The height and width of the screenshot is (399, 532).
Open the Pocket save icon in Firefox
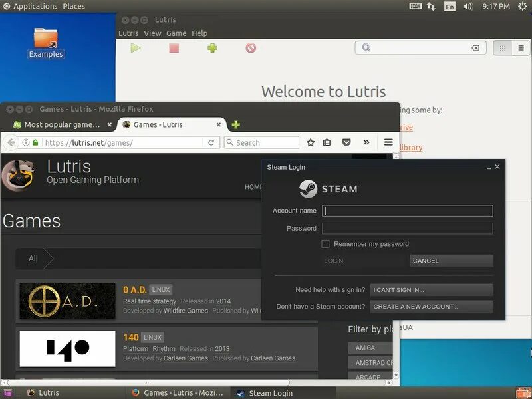tap(346, 142)
